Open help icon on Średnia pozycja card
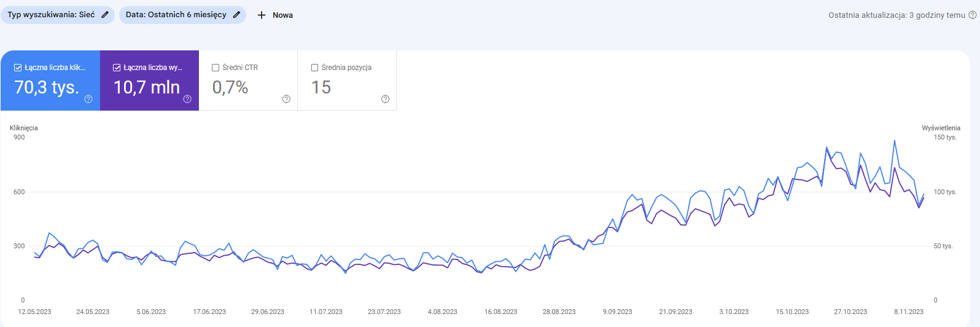 [x=385, y=99]
